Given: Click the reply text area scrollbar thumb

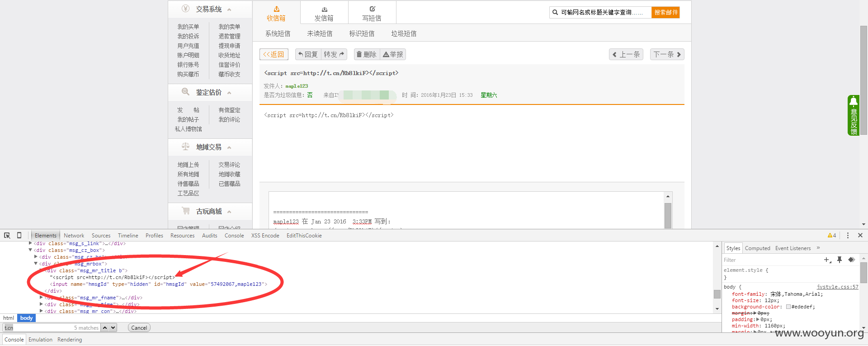Looking at the screenshot, I should [668, 215].
